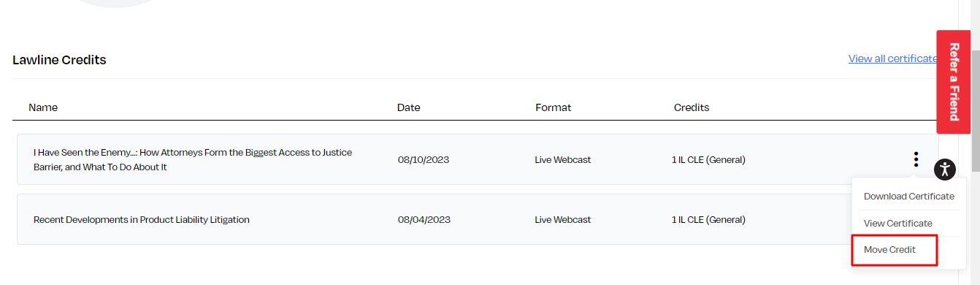Open the View all certificates link
The image size is (980, 285).
(x=892, y=58)
